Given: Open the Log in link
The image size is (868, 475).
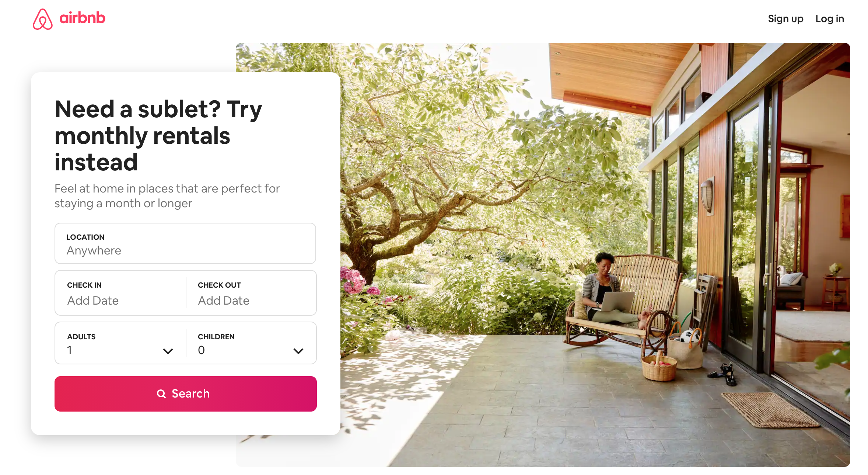Looking at the screenshot, I should click(830, 19).
